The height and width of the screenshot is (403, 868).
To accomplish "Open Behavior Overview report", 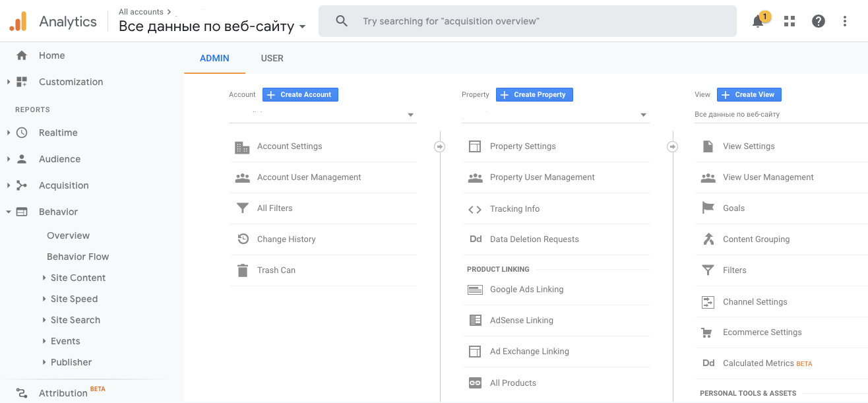I will pos(68,235).
